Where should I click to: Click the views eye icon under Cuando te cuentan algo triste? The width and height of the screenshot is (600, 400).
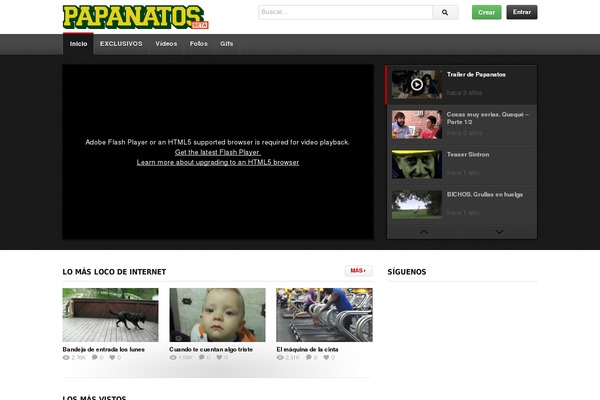click(x=173, y=358)
